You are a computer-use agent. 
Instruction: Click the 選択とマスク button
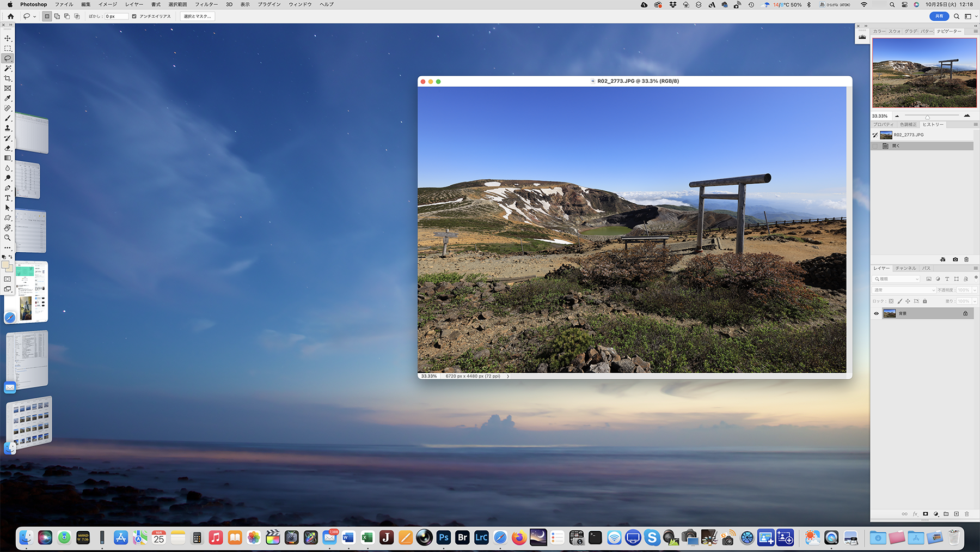click(x=197, y=16)
